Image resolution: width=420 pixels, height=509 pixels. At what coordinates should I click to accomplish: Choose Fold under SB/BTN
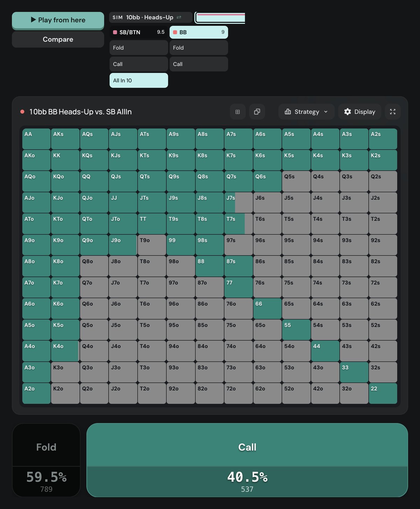139,48
